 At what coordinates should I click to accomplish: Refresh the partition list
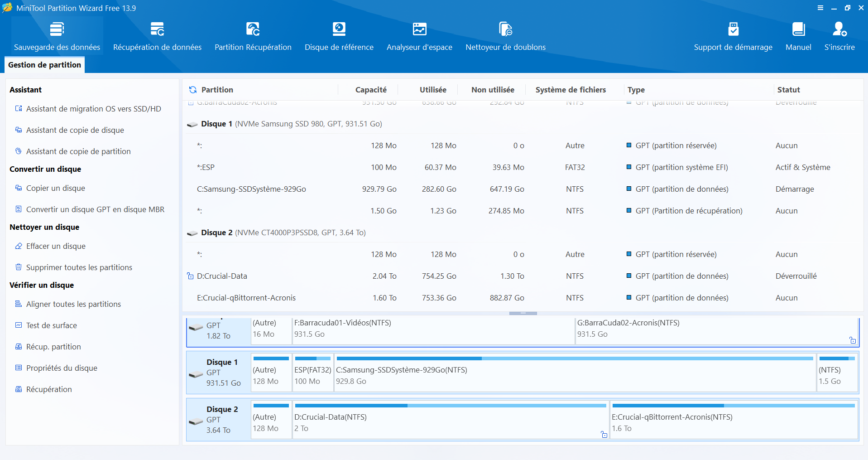193,90
